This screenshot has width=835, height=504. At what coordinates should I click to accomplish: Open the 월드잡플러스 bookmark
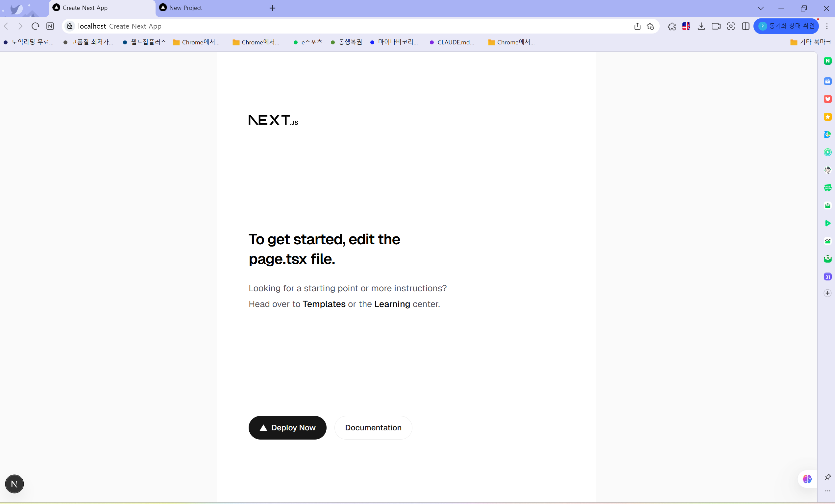(145, 42)
